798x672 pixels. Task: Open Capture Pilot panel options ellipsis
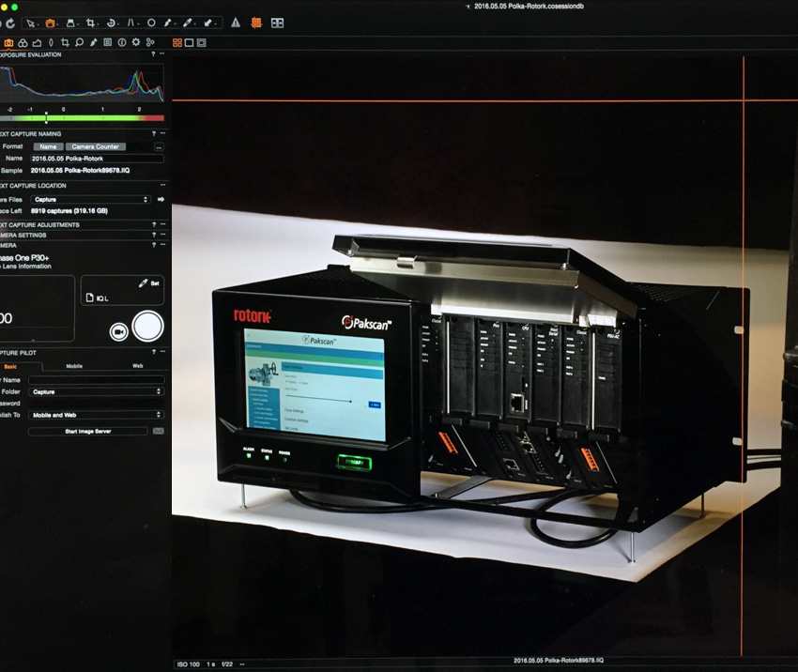[162, 352]
